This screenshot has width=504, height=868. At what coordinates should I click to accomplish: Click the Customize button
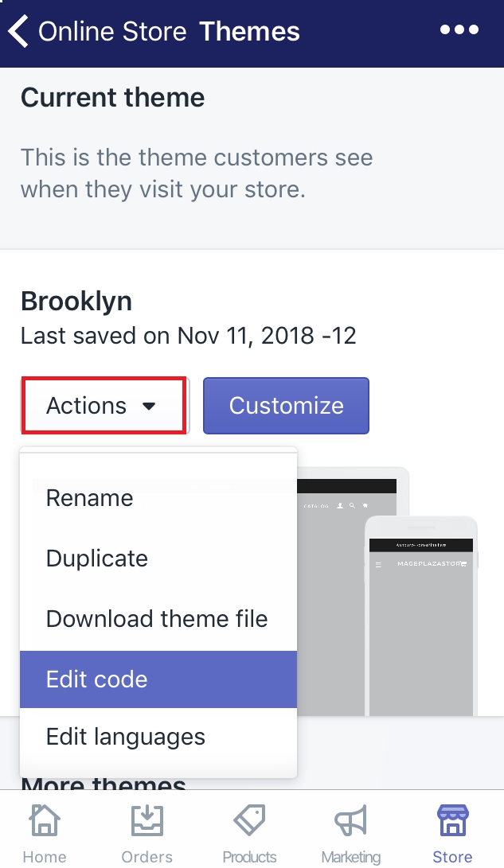pos(287,406)
